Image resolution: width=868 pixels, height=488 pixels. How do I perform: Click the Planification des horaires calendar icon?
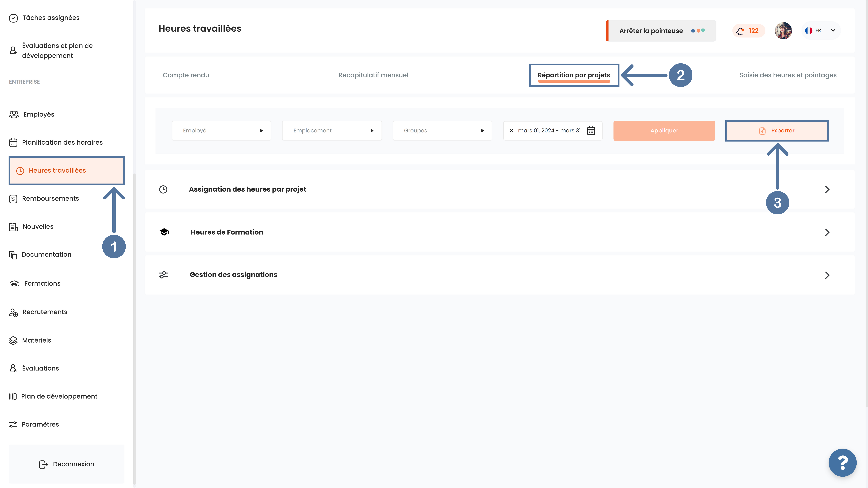(x=13, y=142)
